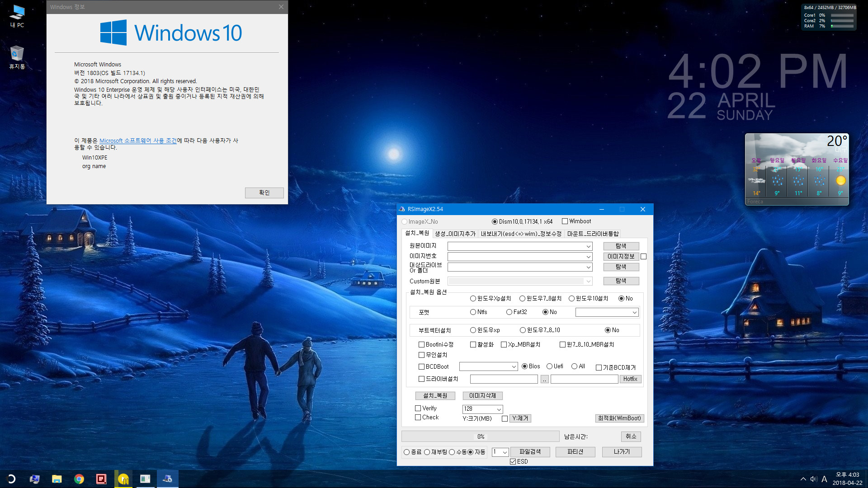868x488 pixels.
Task: Click the 드라이버설치 path input field
Action: click(x=504, y=380)
